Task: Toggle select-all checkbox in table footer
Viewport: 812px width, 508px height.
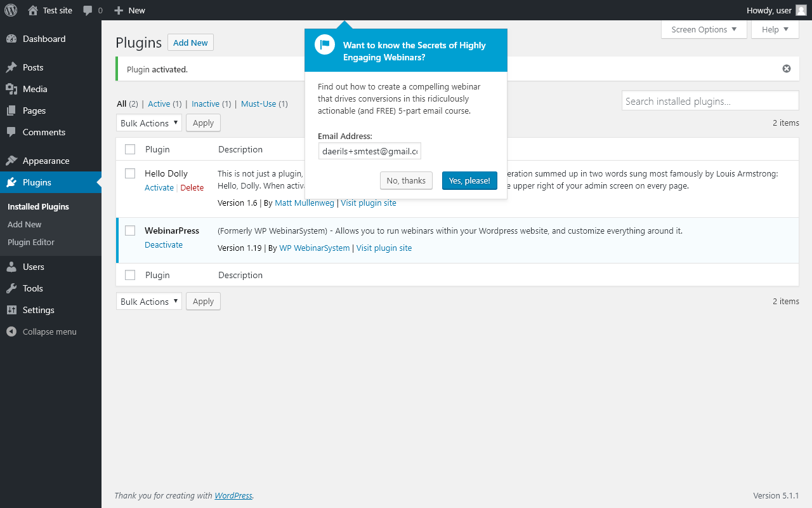Action: 130,275
